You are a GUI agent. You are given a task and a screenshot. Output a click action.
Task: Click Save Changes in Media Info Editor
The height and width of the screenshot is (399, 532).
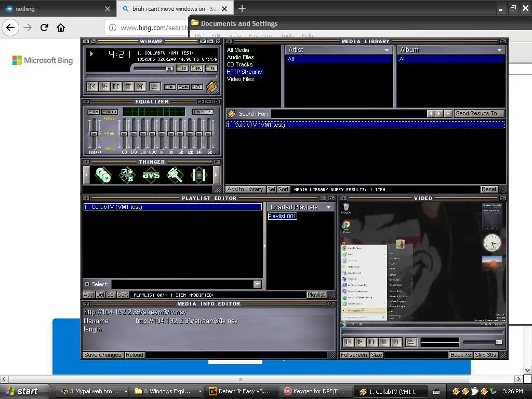pyautogui.click(x=102, y=355)
